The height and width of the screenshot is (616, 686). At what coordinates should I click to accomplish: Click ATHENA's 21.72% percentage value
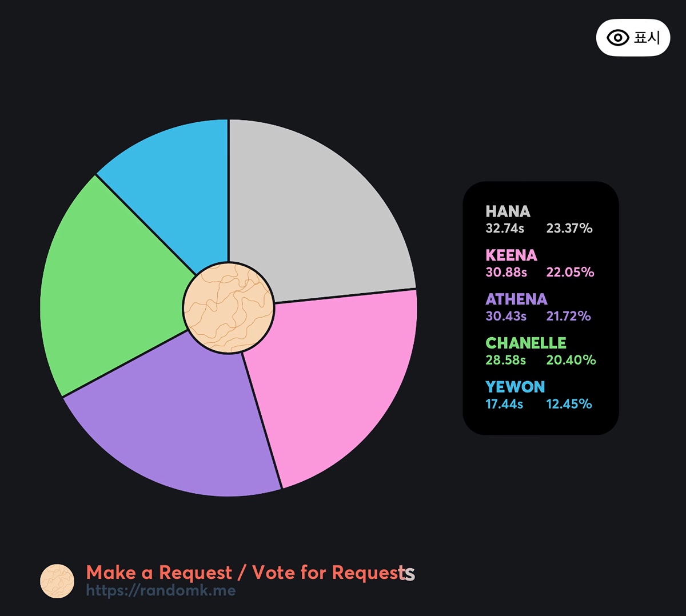pos(568,317)
